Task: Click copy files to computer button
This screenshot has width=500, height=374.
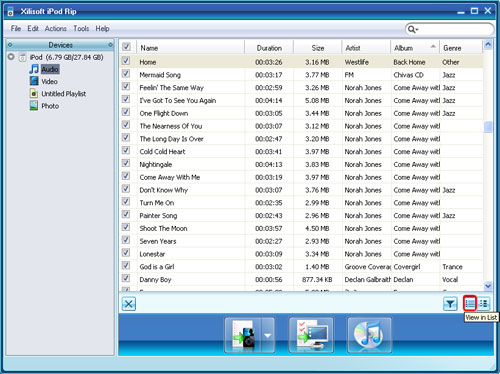Action: click(311, 335)
